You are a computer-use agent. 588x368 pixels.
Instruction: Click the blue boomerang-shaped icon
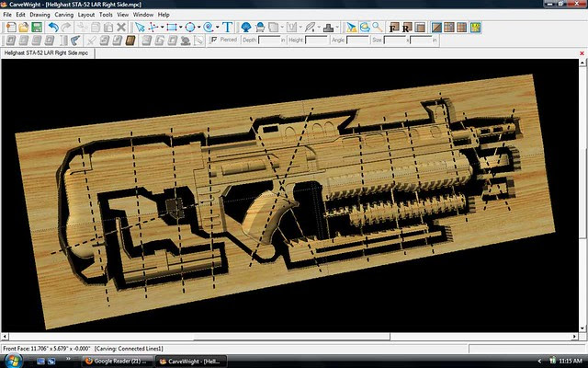(x=75, y=40)
